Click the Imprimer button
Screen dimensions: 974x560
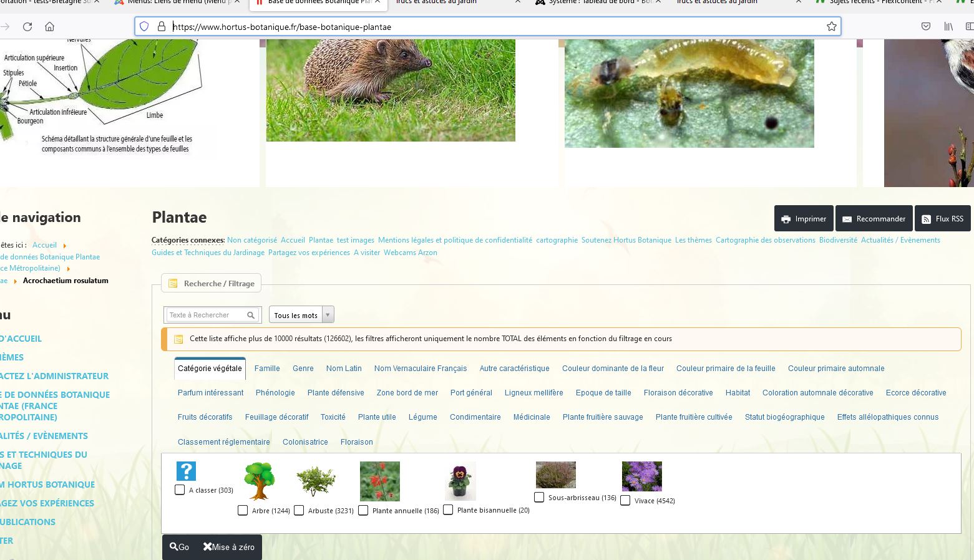(x=804, y=218)
